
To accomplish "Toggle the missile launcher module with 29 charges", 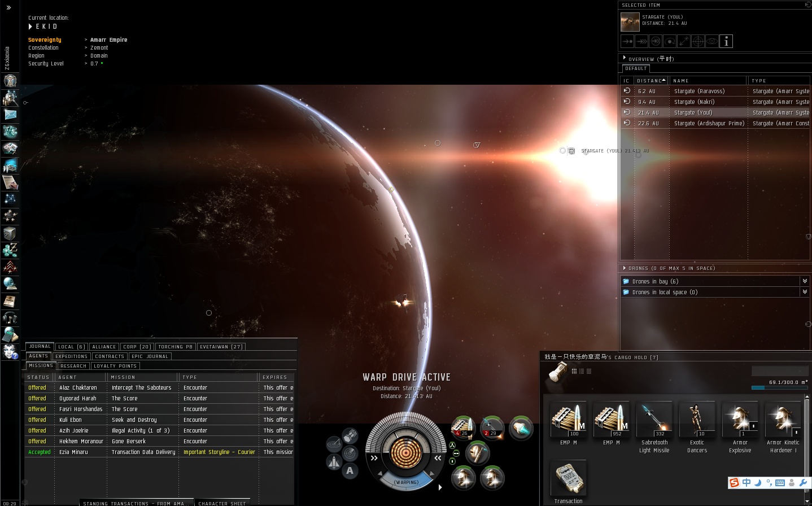I will coord(492,428).
